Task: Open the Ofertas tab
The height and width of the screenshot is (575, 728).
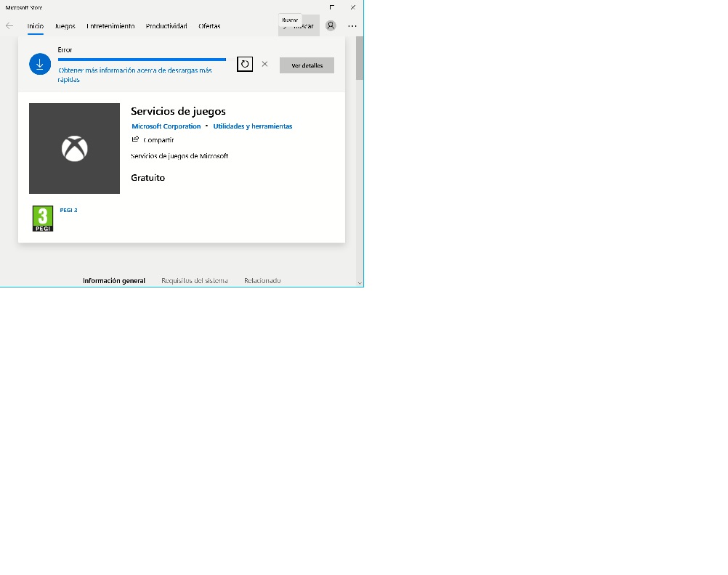Action: (x=209, y=26)
